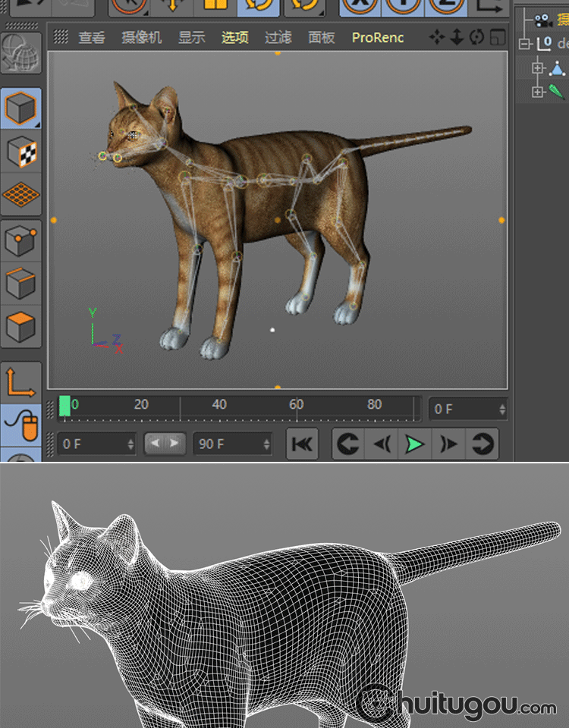Collapse the L0 layer node in object tree
569x728 pixels.
[x=523, y=44]
